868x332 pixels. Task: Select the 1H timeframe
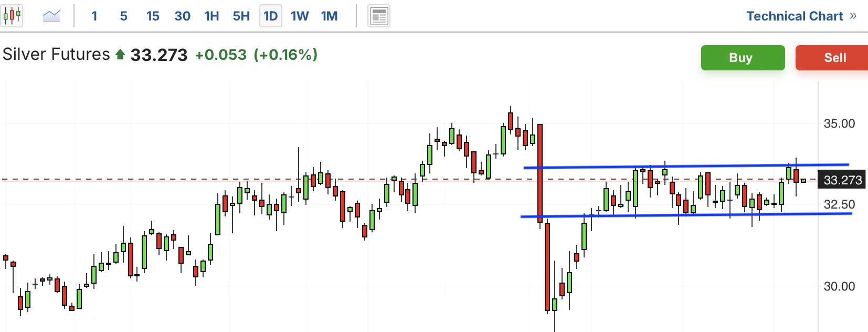click(212, 16)
